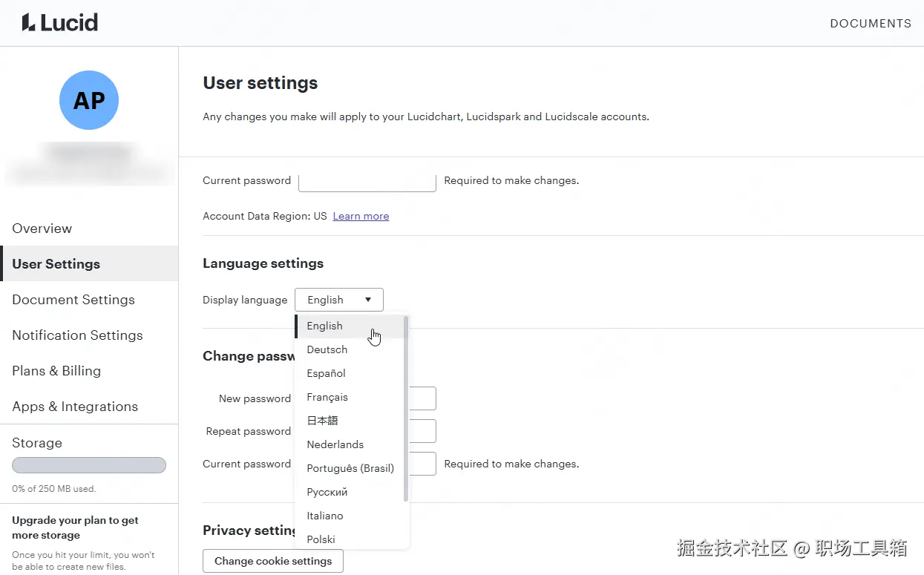Select Italiano in the language list
The image size is (924, 575).
(x=325, y=516)
